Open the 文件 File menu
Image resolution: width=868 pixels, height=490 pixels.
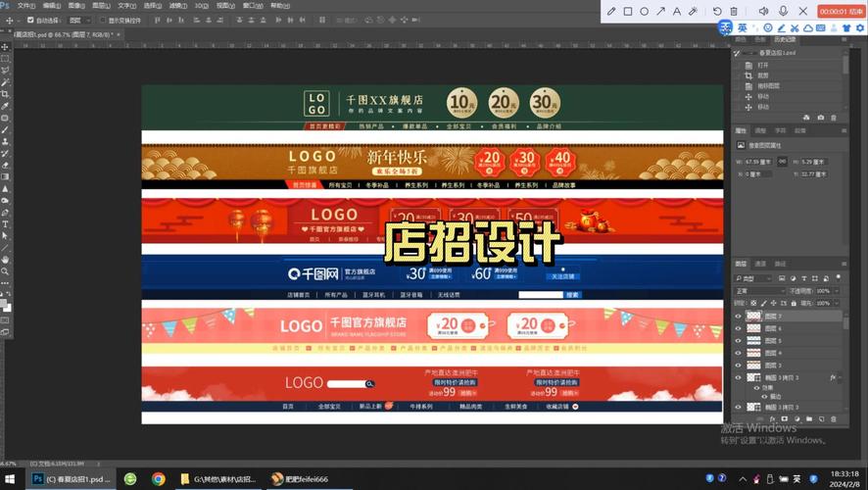point(25,6)
